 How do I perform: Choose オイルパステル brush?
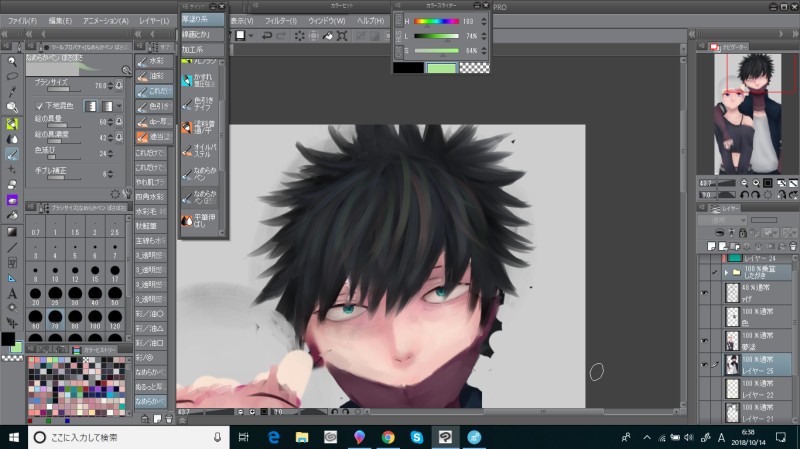[x=199, y=150]
